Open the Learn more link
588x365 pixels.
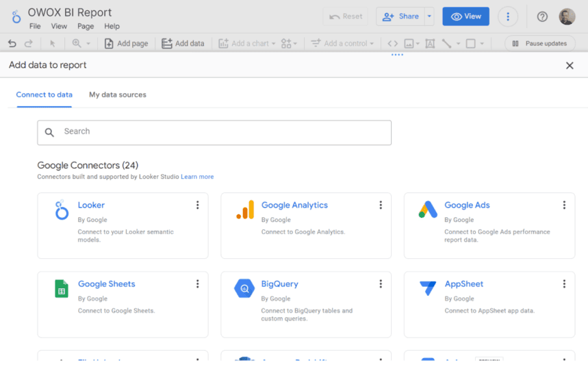(x=197, y=177)
